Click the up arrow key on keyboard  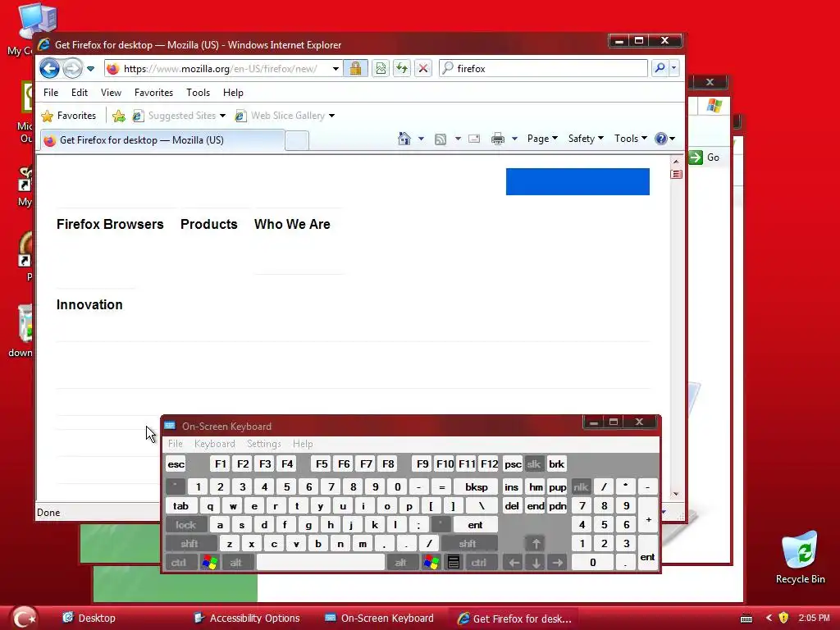coord(536,544)
